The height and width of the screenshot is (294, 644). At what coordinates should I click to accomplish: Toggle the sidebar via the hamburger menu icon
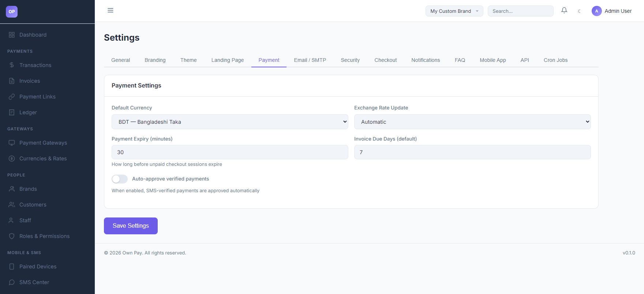(x=111, y=10)
